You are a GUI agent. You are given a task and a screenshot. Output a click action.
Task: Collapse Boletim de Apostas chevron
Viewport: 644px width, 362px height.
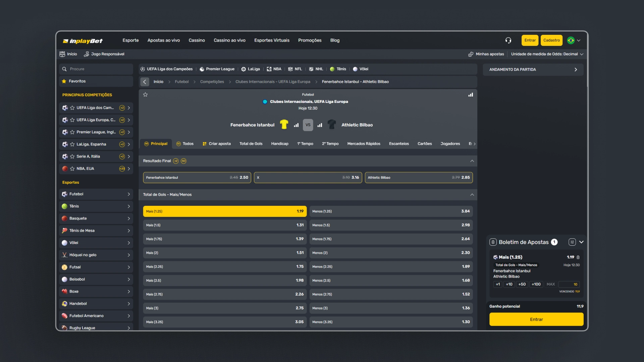click(581, 242)
